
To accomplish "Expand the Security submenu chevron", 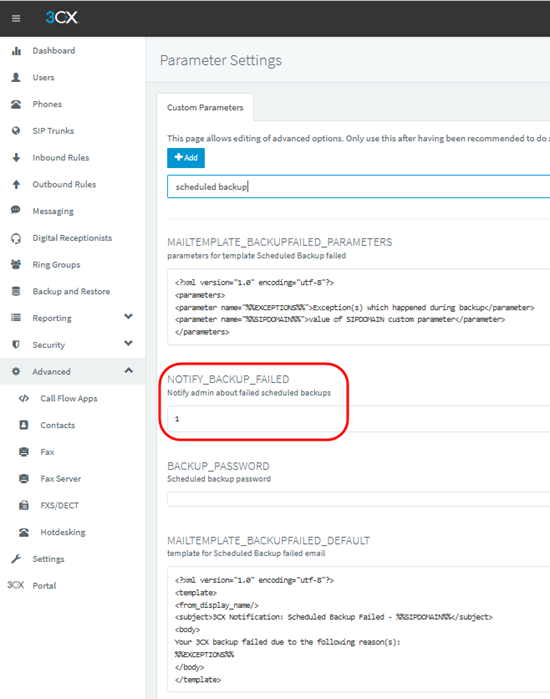I will [x=128, y=343].
